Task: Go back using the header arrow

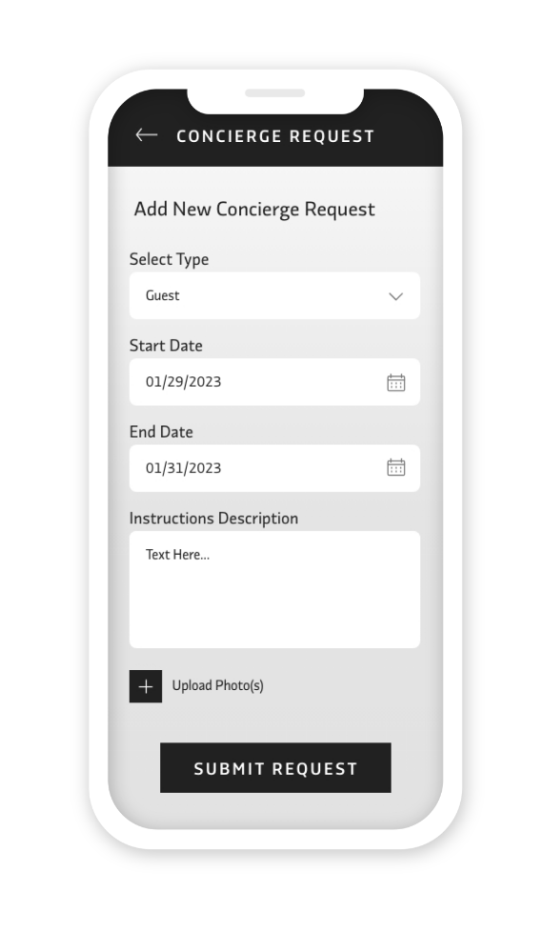Action: click(x=147, y=135)
